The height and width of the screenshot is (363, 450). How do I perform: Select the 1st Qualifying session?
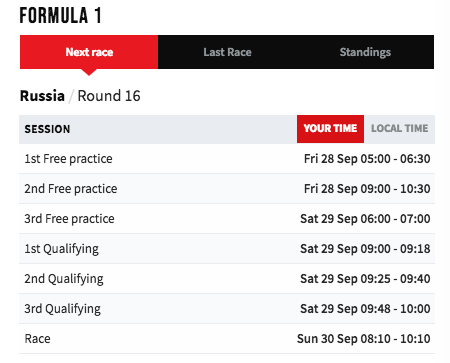pyautogui.click(x=227, y=249)
